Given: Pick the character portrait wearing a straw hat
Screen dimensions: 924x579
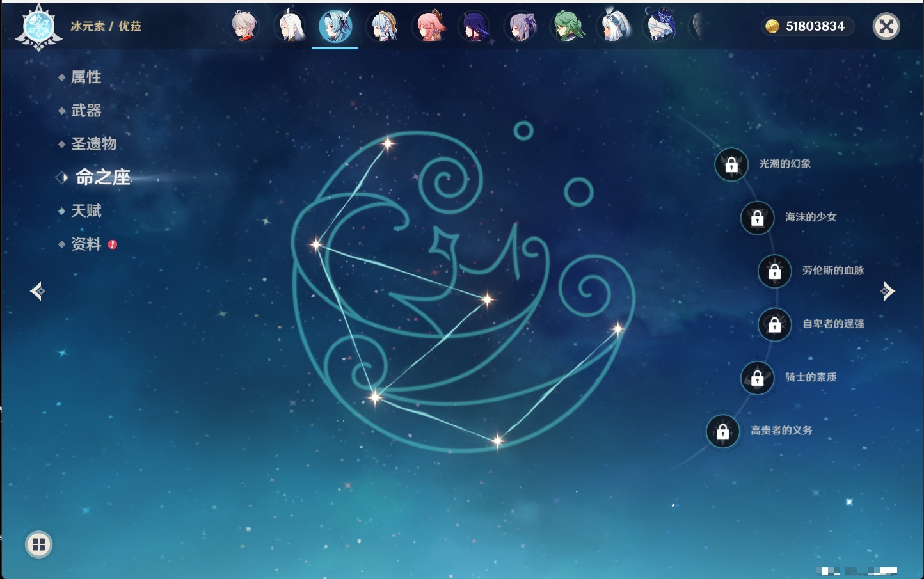Looking at the screenshot, I should (x=383, y=27).
